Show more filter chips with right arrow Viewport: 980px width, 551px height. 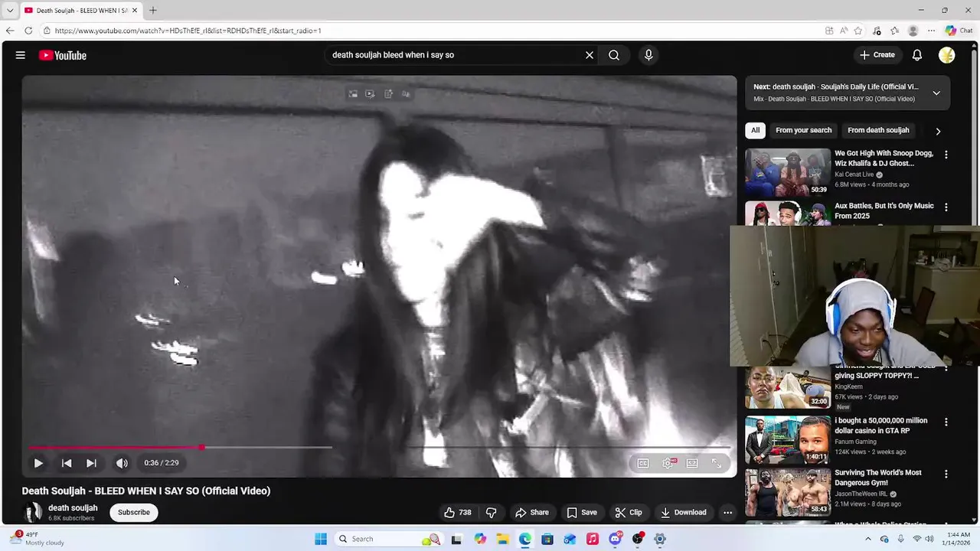coord(938,131)
